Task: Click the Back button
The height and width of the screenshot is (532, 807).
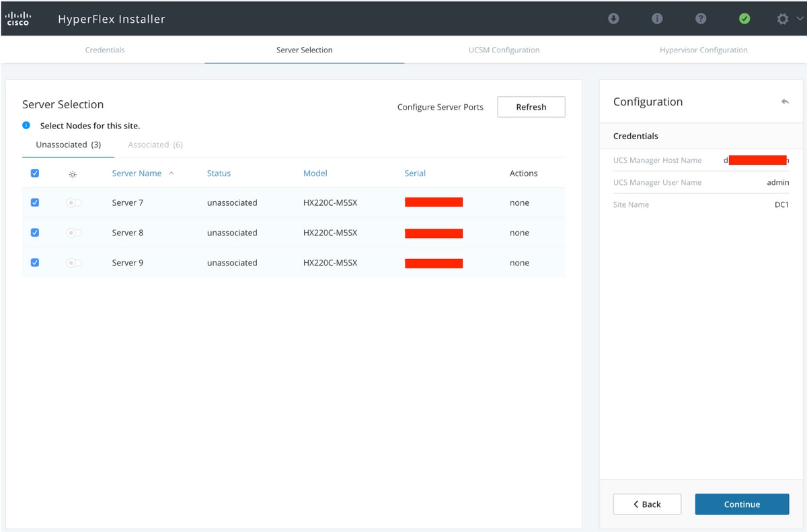Action: point(647,504)
